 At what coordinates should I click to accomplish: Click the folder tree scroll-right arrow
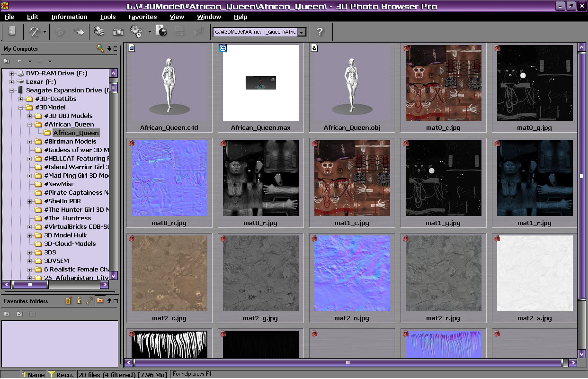[x=105, y=285]
